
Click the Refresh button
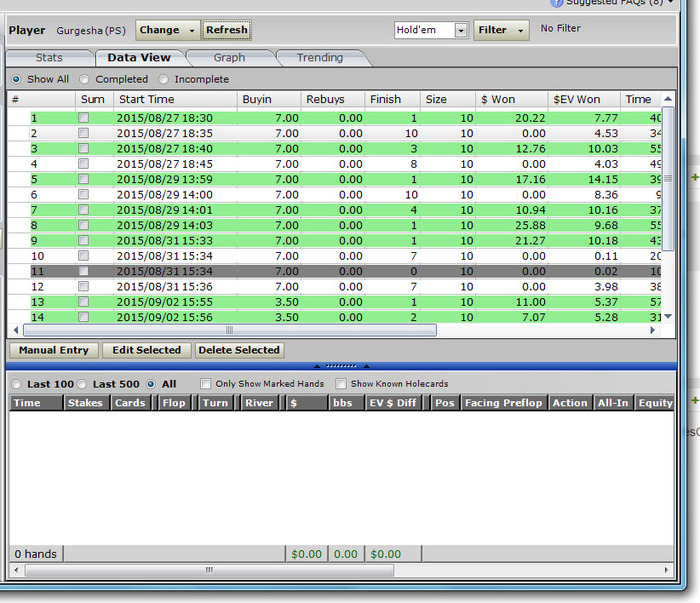227,30
